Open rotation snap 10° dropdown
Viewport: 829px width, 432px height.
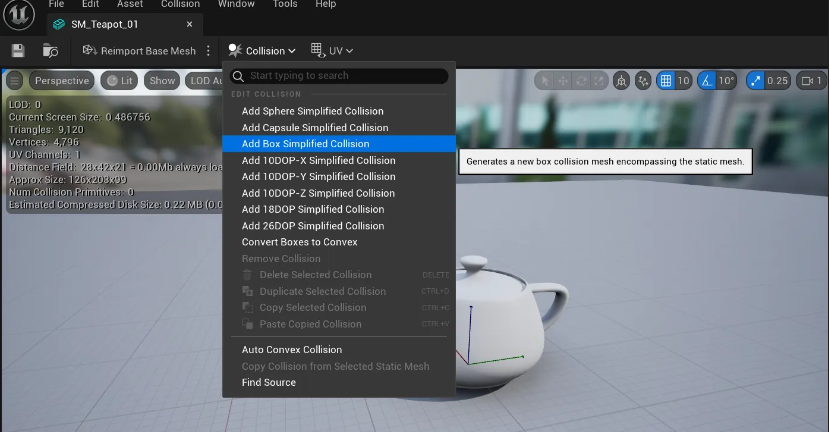tap(727, 81)
